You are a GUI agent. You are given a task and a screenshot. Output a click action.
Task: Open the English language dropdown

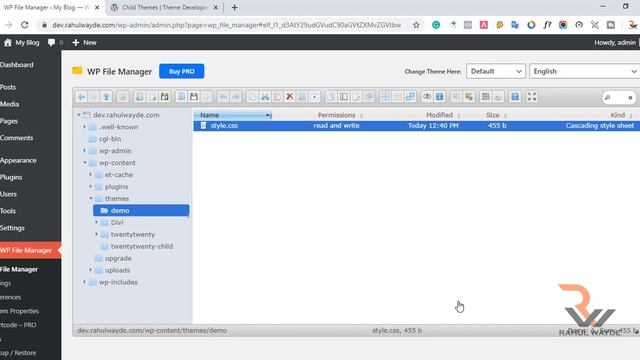pos(584,71)
